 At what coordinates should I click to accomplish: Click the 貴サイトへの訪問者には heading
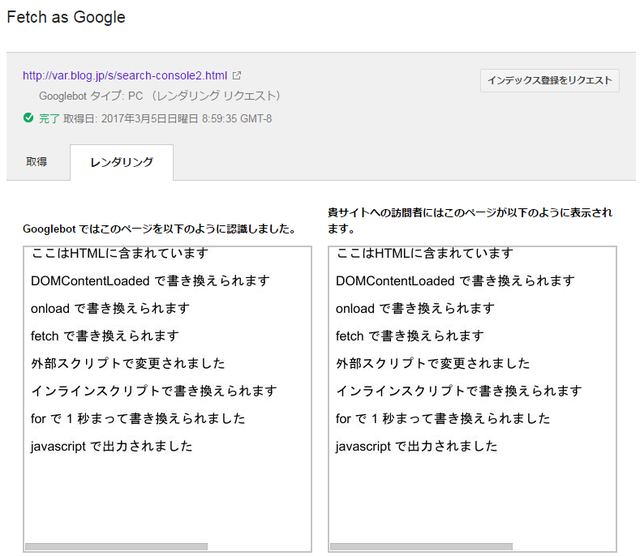tap(470, 220)
